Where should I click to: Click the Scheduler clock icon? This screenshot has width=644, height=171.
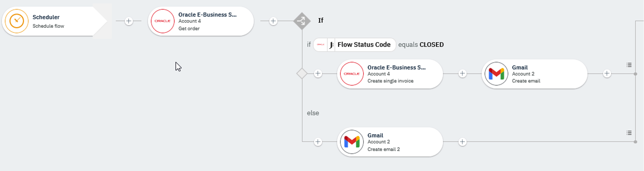pyautogui.click(x=17, y=21)
